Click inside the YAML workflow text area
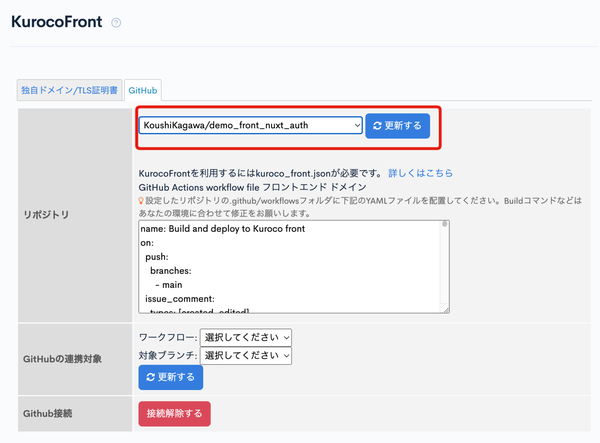This screenshot has height=443, width=600. (x=293, y=267)
